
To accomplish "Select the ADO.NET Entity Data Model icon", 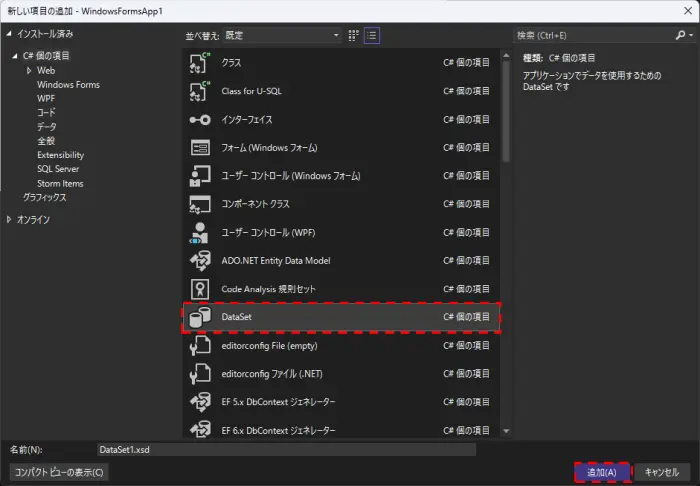I will coord(198,260).
